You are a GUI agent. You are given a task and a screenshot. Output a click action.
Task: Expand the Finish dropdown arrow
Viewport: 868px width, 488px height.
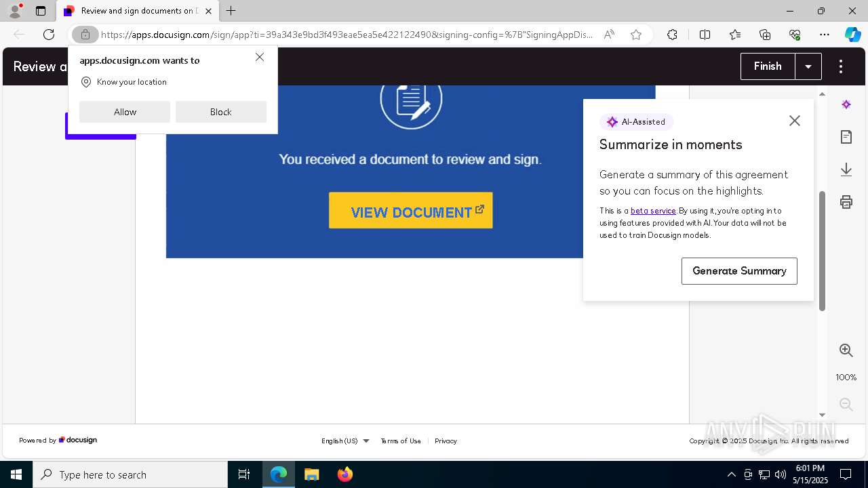pos(808,66)
